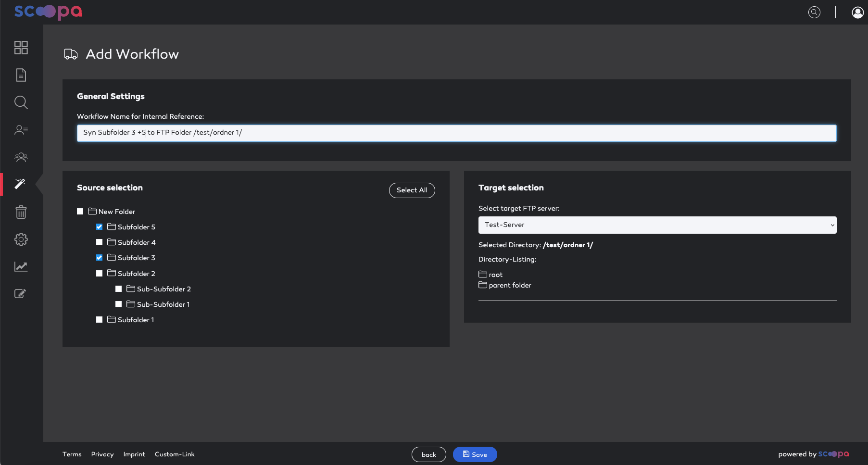Open the documents page icon in sidebar

coord(21,75)
